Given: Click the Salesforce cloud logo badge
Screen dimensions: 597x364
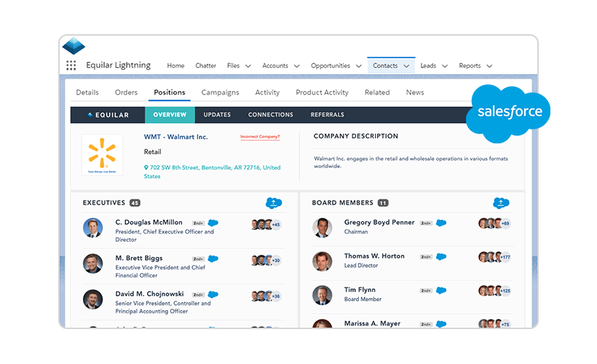Looking at the screenshot, I should (508, 113).
